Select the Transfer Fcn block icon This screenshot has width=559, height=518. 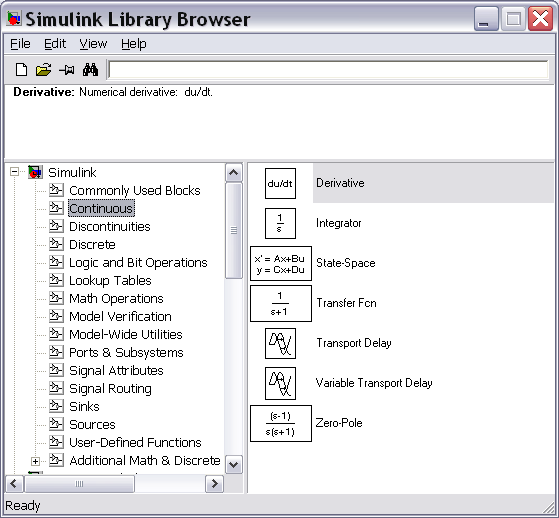click(x=281, y=303)
